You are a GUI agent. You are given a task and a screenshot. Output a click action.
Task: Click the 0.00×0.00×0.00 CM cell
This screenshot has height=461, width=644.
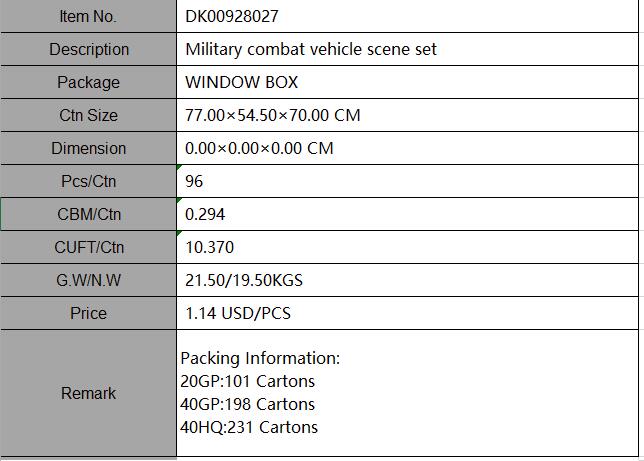pos(406,148)
